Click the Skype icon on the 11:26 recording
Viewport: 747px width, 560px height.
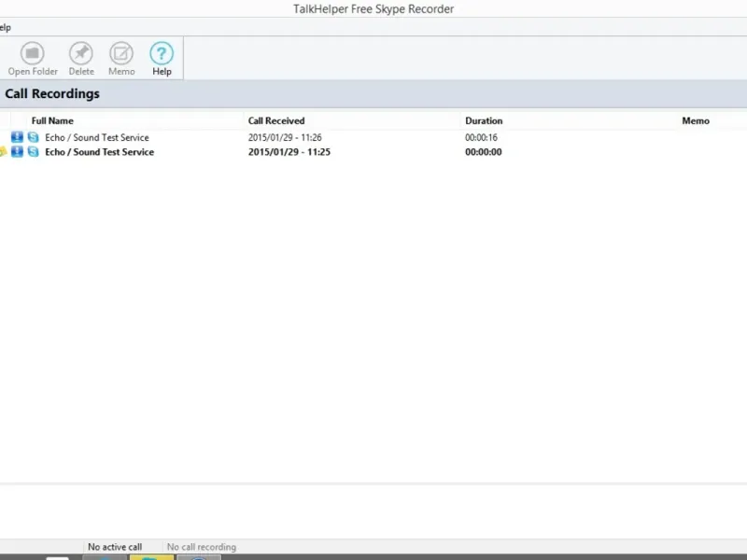point(34,137)
